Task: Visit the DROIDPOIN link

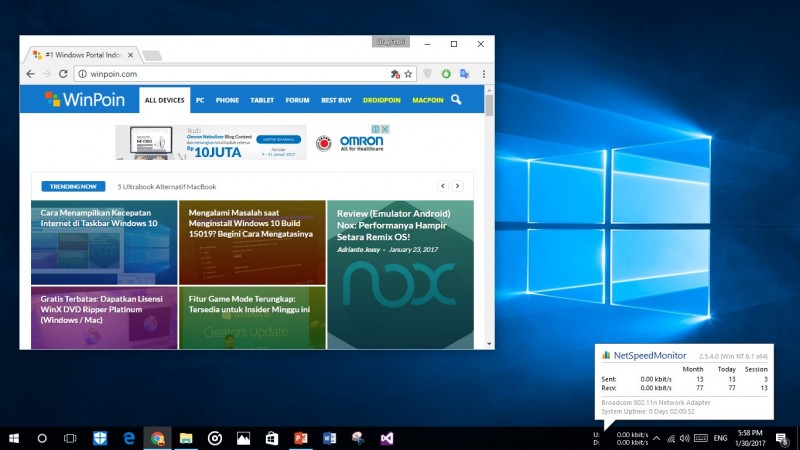Action: click(382, 101)
